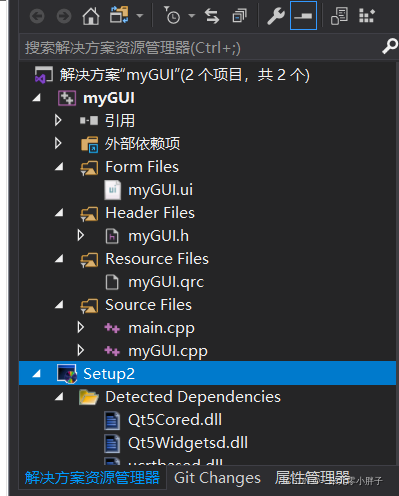Screen dimensions: 399x496
Task: Click the sync with active document arrows
Action: [212, 16]
